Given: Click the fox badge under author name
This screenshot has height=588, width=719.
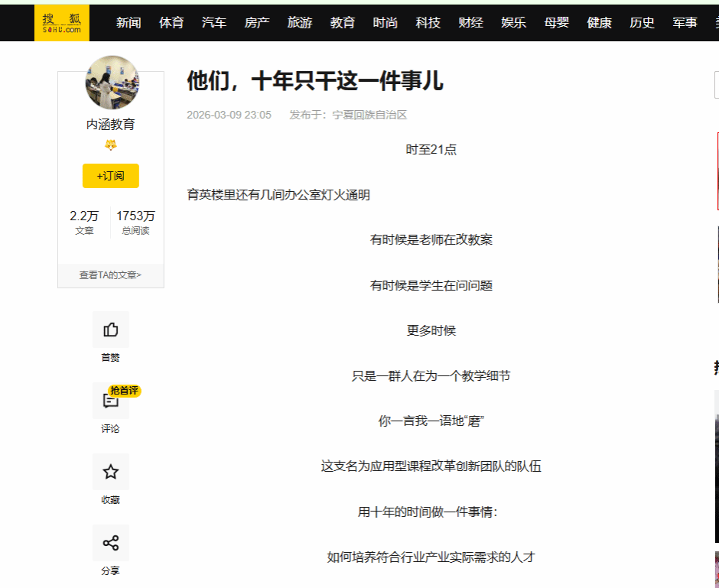Looking at the screenshot, I should [111, 145].
